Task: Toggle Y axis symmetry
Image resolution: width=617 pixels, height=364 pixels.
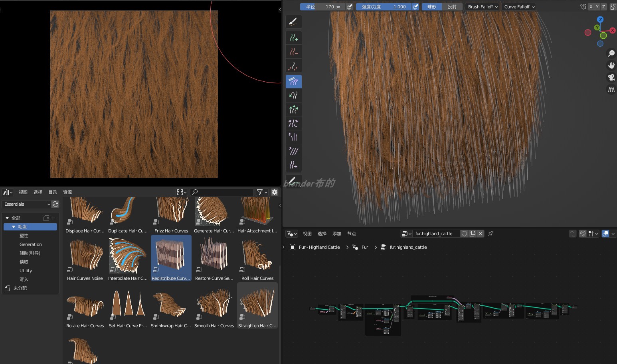Action: tap(597, 7)
